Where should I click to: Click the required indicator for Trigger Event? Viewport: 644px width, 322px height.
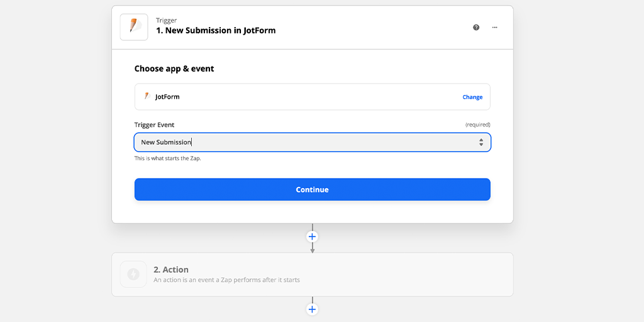tap(477, 125)
